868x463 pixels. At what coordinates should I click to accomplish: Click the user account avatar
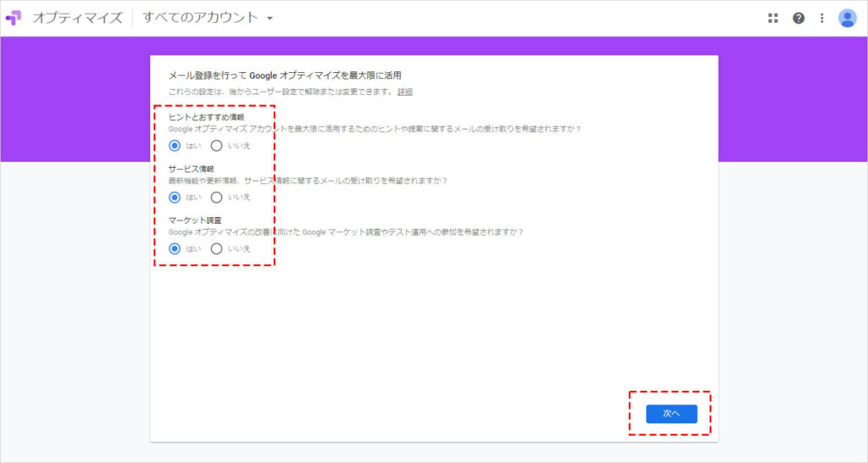(848, 18)
